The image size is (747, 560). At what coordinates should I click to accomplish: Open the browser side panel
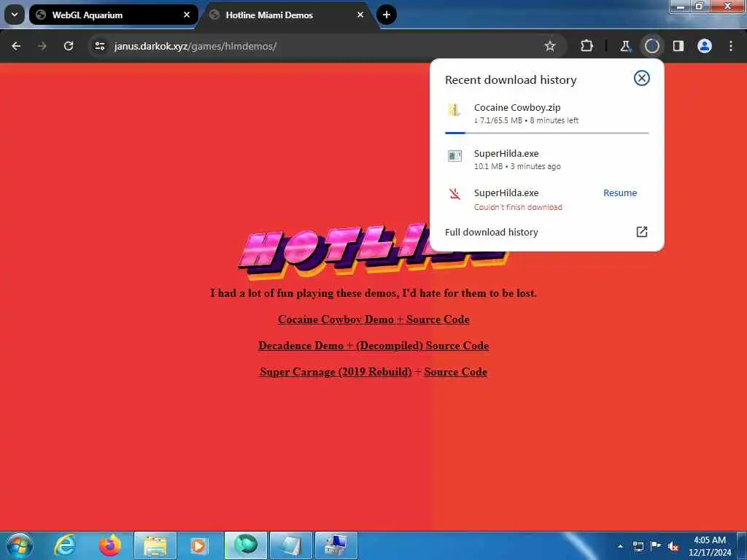678,46
